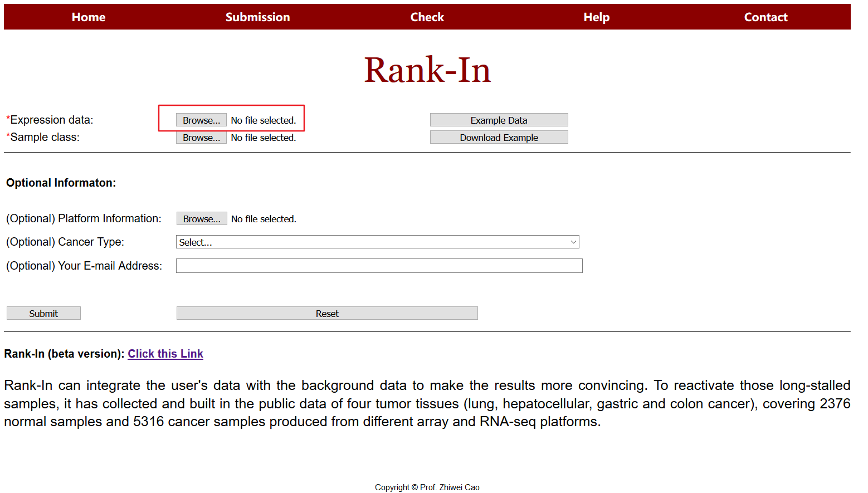Screen dimensions: 868x493
Task: Click 'No file selected.' beside Platform Information
Action: click(x=264, y=219)
